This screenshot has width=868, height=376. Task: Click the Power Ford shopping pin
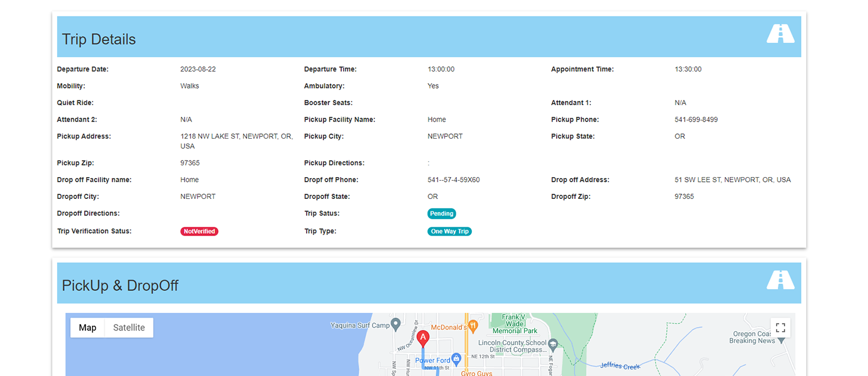click(456, 359)
